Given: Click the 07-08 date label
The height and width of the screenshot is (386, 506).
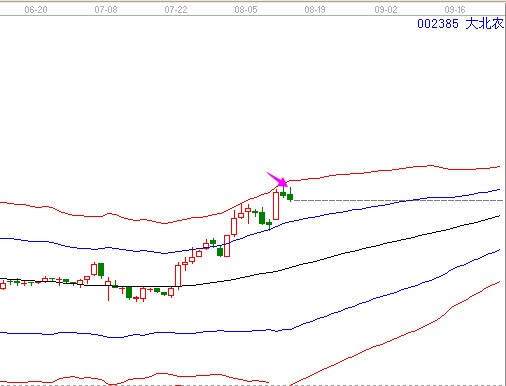Looking at the screenshot, I should (x=106, y=10).
